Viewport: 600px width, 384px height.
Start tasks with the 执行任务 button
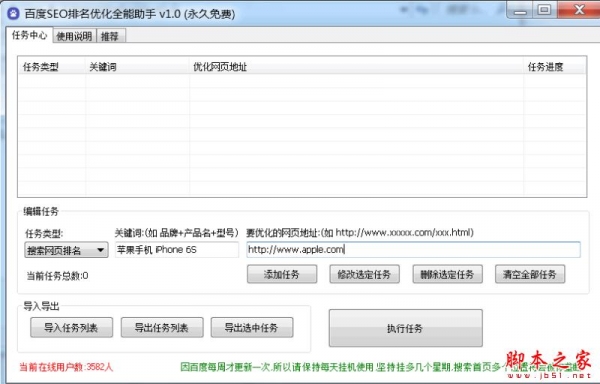click(x=406, y=328)
